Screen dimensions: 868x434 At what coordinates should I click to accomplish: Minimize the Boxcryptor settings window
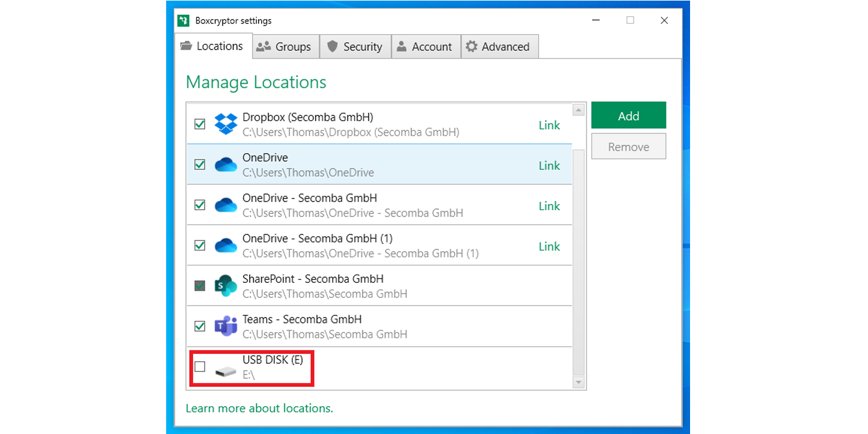click(597, 20)
